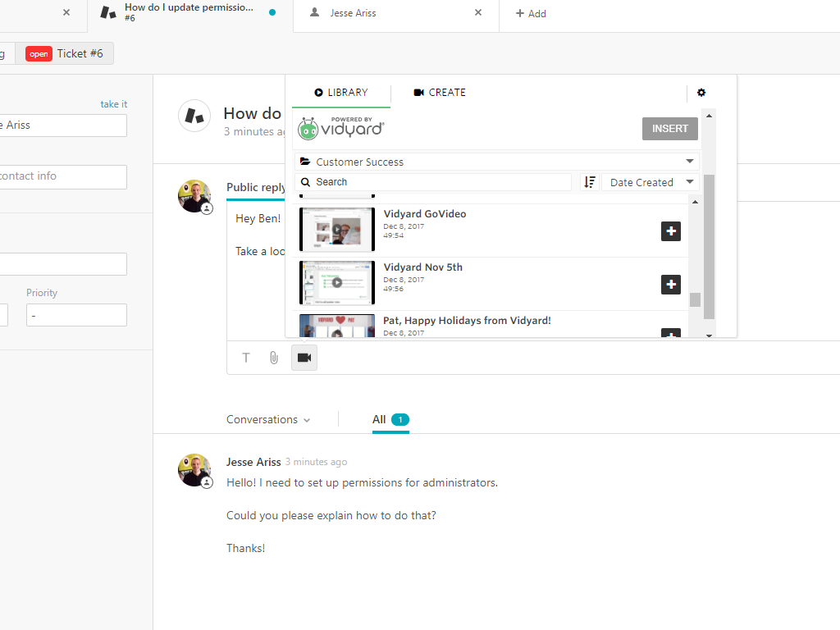This screenshot has height=630, width=840.
Task: Open the Date Created sort dropdown
Action: 651,182
